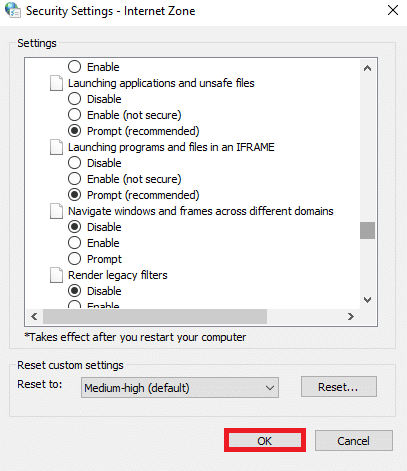
Task: Choose Enable (not secure) for IFRAME launching
Action: click(74, 179)
